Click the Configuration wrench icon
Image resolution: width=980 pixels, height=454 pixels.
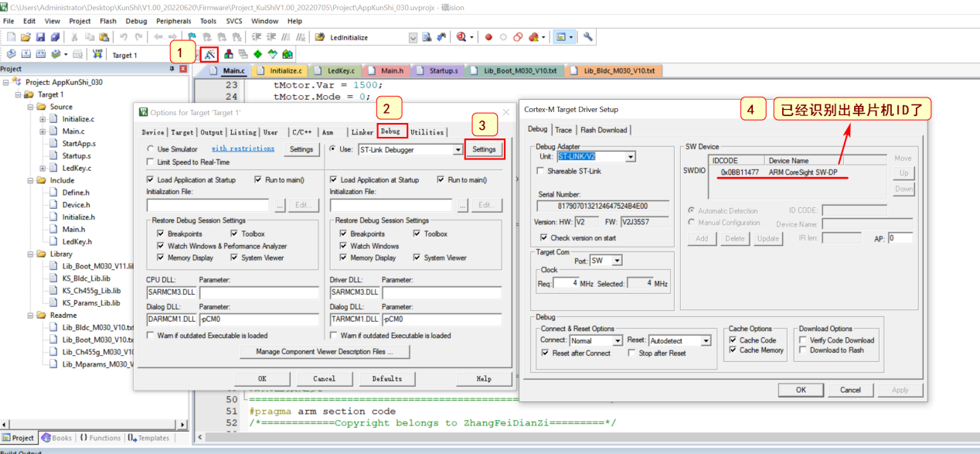tap(588, 37)
